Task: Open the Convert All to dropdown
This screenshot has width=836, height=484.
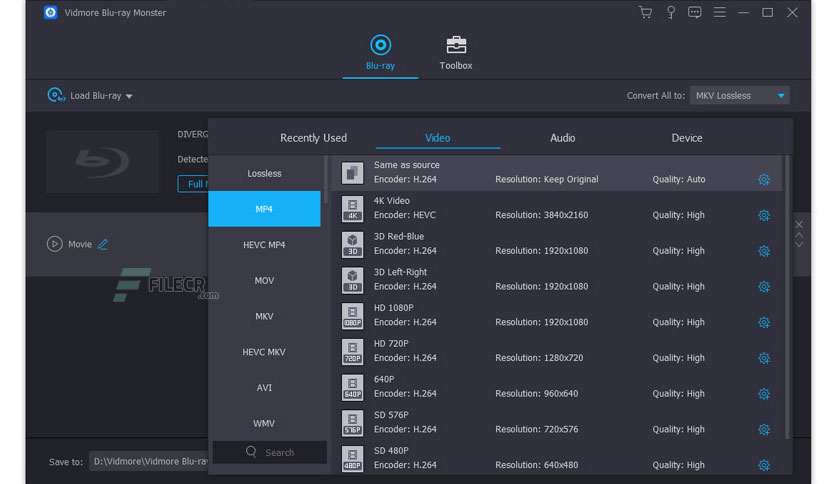Action: point(739,96)
